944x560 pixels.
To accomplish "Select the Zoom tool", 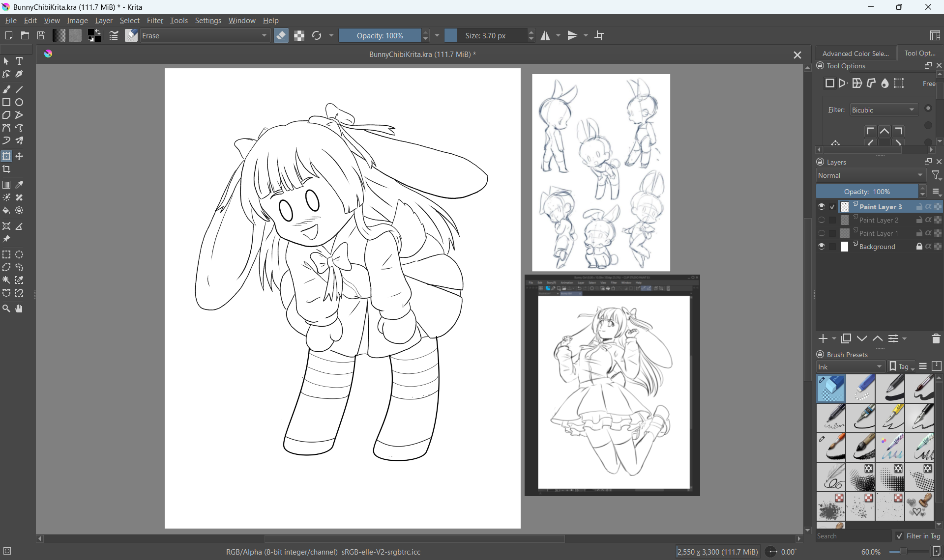I will coord(6,309).
